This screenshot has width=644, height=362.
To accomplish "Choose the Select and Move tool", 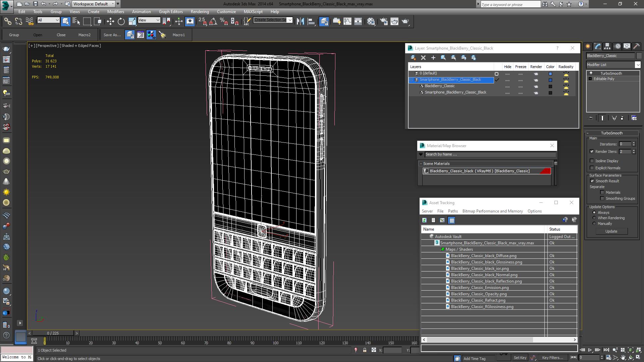I will 110,21.
